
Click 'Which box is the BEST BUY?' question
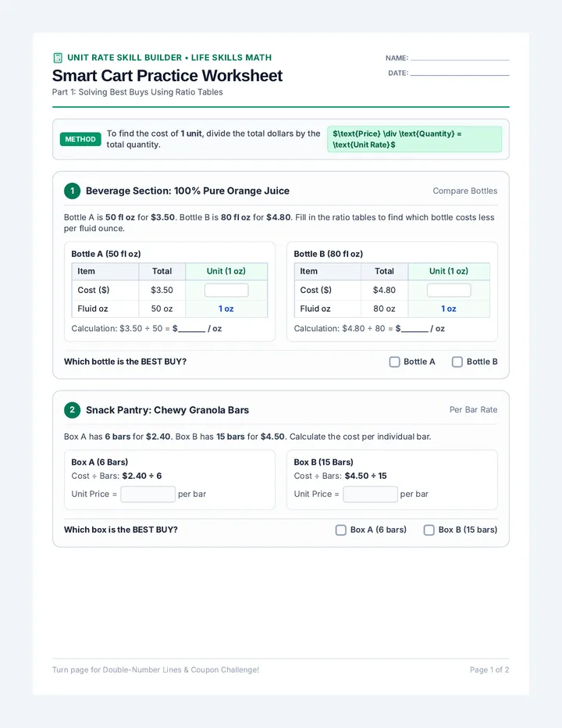121,530
